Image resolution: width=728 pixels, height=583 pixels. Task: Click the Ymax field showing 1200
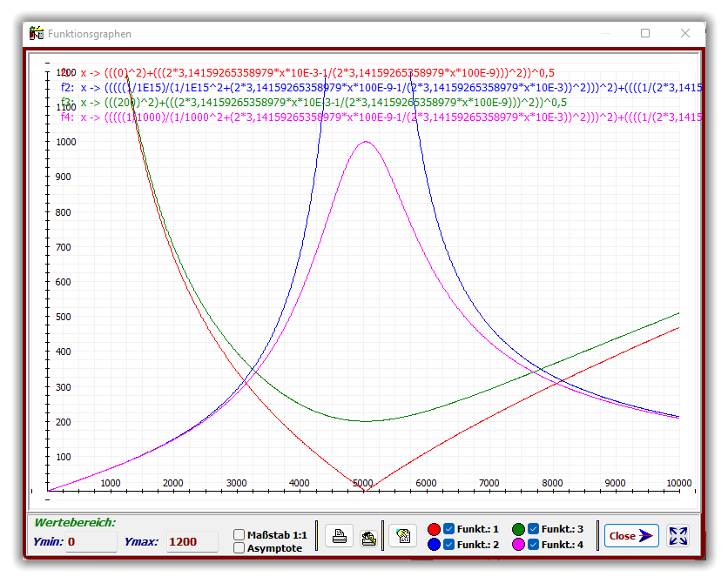192,541
